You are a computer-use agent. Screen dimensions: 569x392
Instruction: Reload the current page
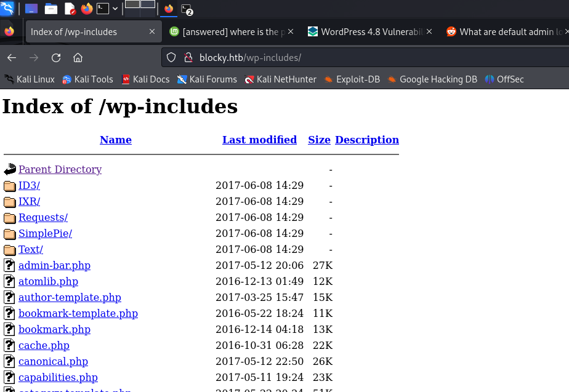pyautogui.click(x=56, y=58)
